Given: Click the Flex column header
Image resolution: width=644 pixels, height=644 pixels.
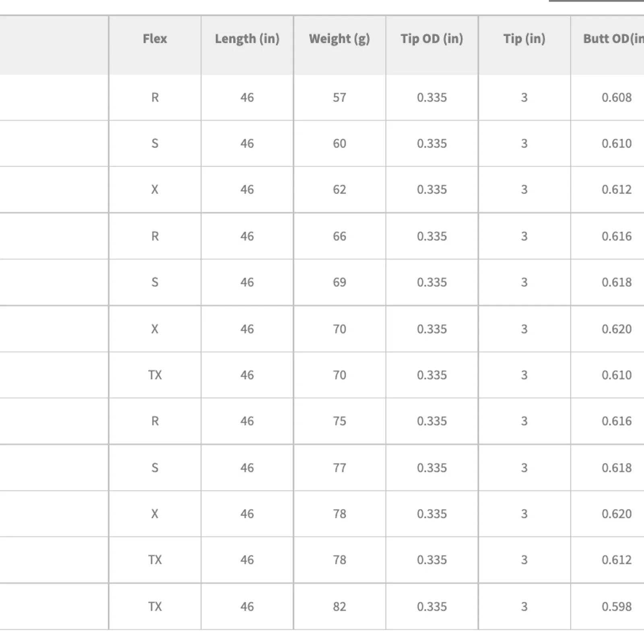Looking at the screenshot, I should coord(155,39).
